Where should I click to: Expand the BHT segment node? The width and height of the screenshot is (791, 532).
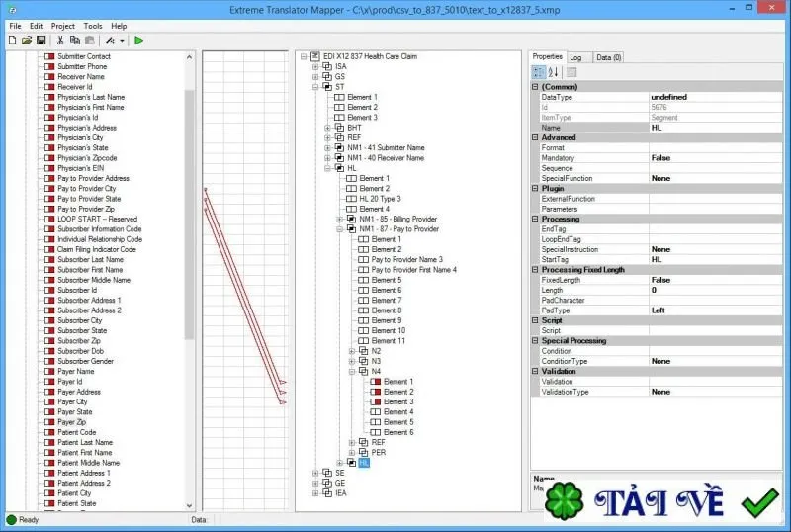coord(327,128)
